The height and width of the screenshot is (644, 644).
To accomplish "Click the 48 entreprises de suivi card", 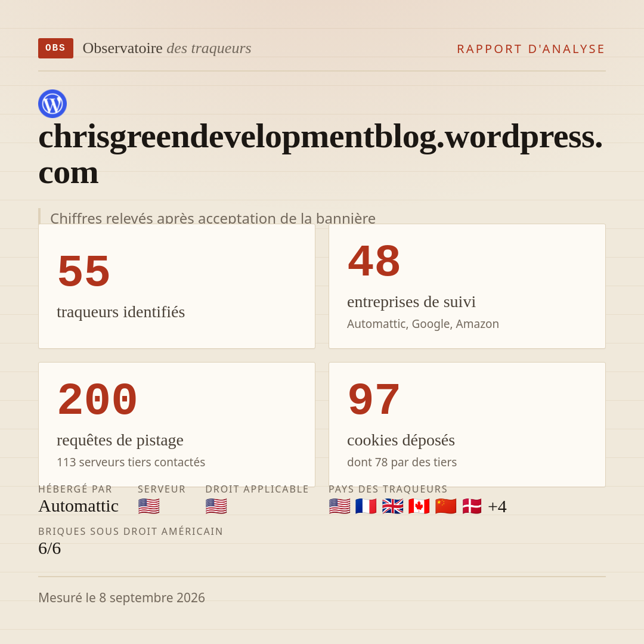I will (x=467, y=286).
